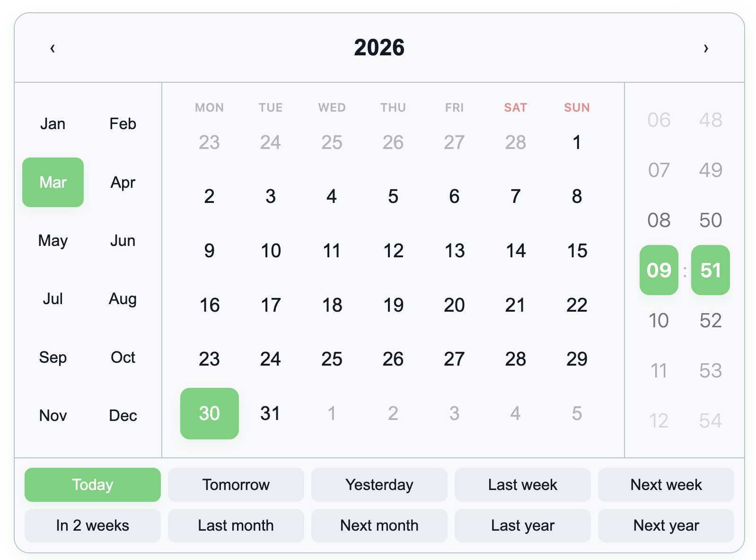Select day 30 in calendar
The width and height of the screenshot is (756, 560).
tap(209, 413)
